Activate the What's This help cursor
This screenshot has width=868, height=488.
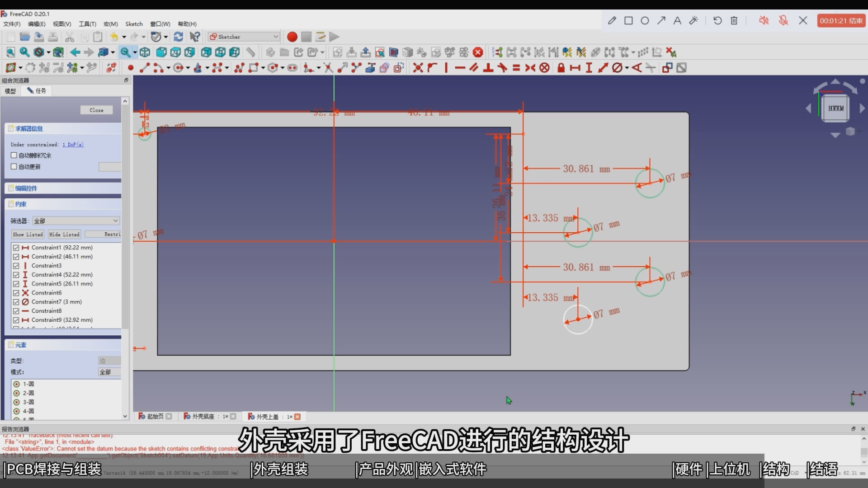pyautogui.click(x=195, y=37)
